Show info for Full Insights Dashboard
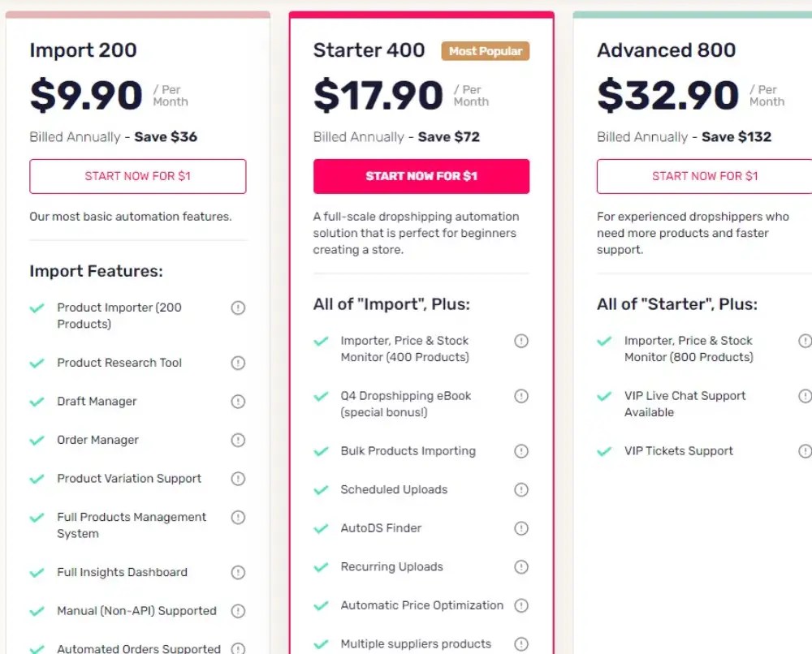This screenshot has height=654, width=812. 238,572
